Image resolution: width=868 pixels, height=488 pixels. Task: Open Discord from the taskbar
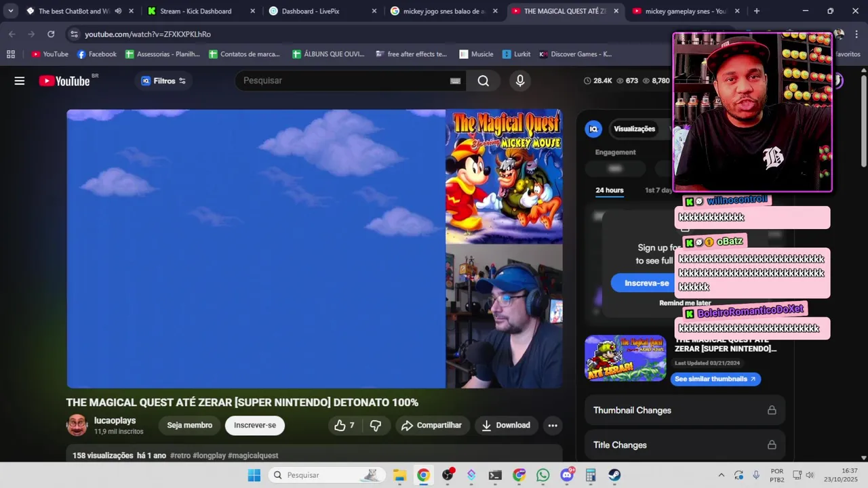pyautogui.click(x=567, y=475)
